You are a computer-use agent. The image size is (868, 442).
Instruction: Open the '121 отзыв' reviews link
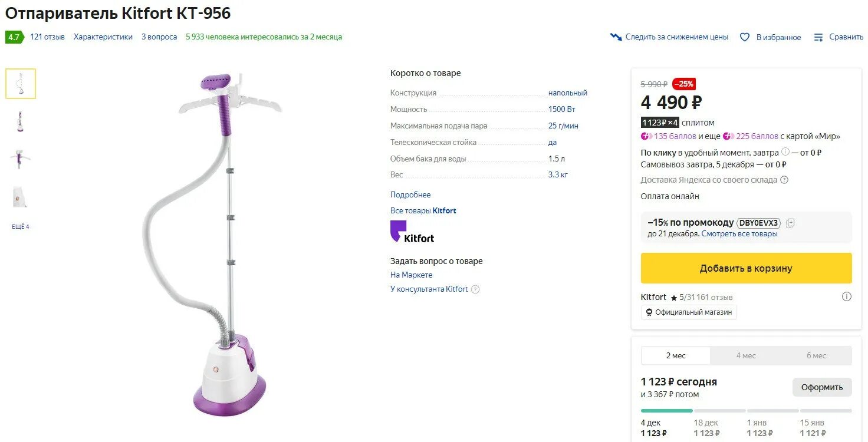(x=47, y=37)
